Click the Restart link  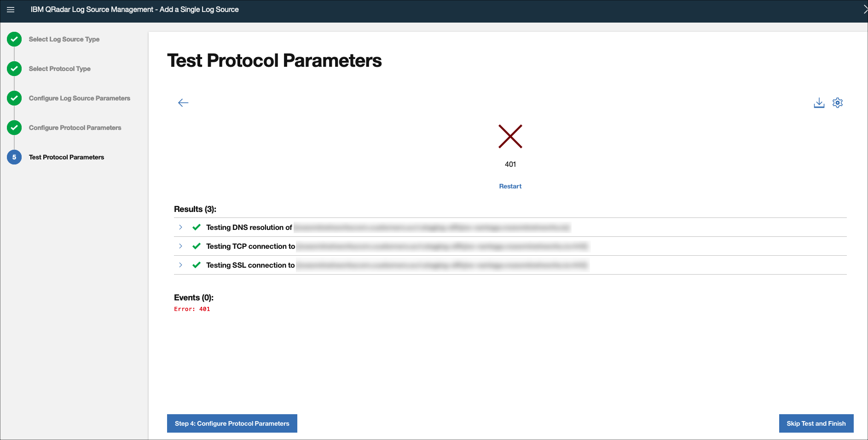pos(510,186)
